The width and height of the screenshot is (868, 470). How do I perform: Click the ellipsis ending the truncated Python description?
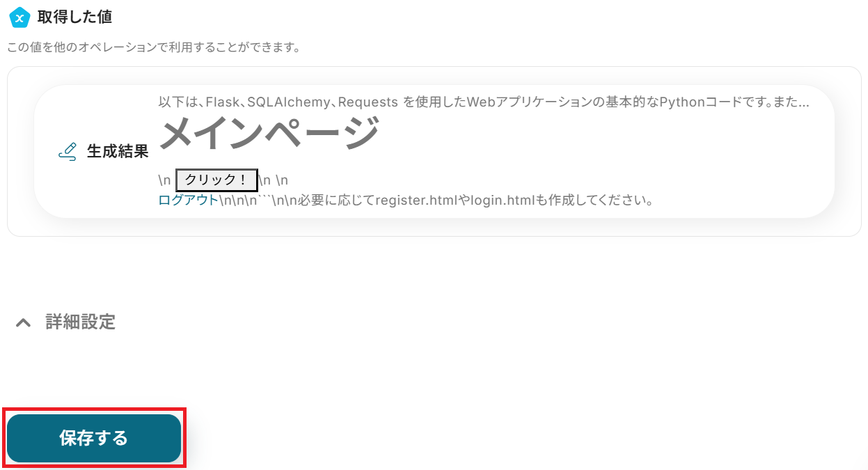(802, 103)
